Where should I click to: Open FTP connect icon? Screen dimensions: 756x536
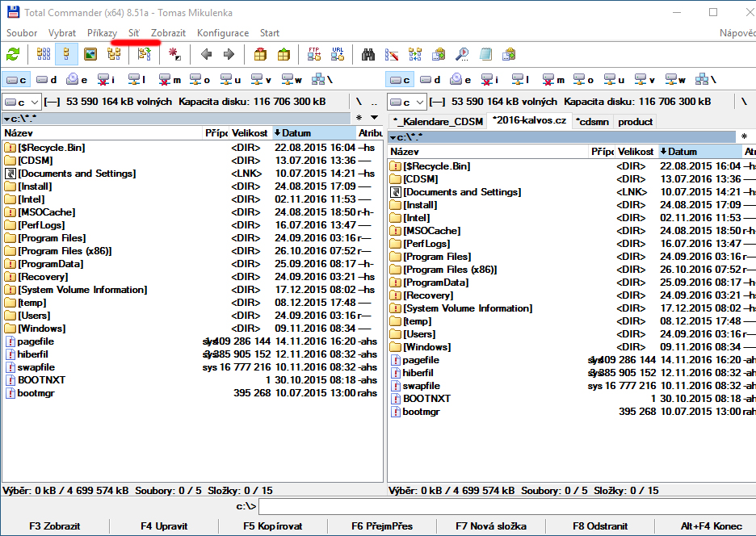(x=314, y=54)
